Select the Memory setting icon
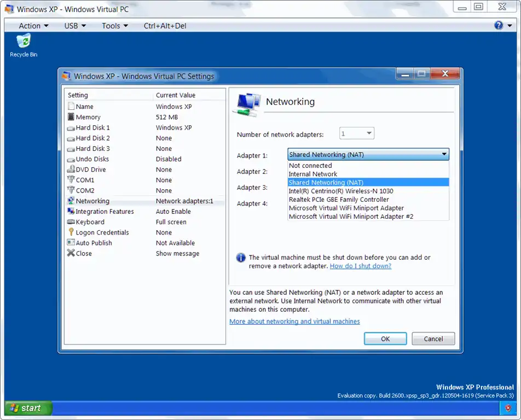 point(71,117)
